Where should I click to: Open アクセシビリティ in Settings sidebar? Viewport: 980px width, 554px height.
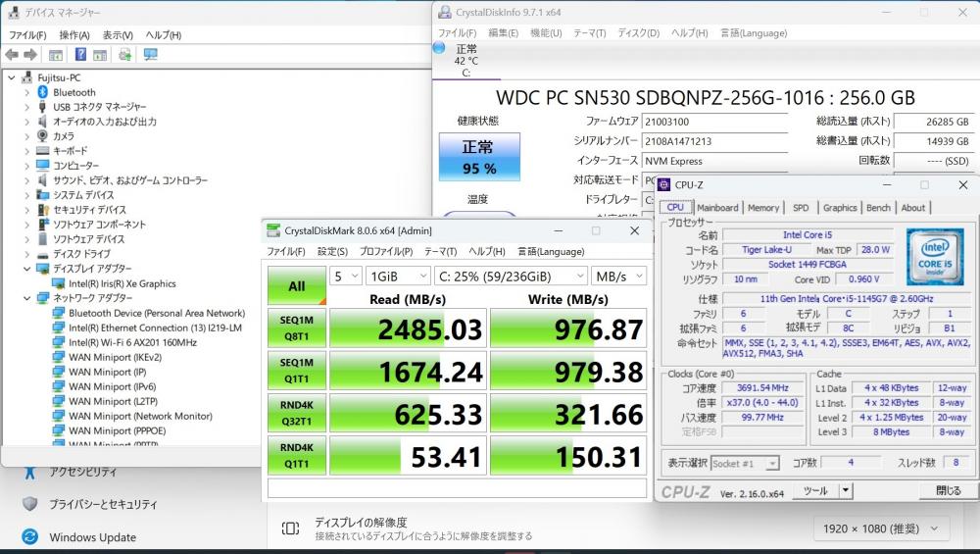click(x=82, y=472)
